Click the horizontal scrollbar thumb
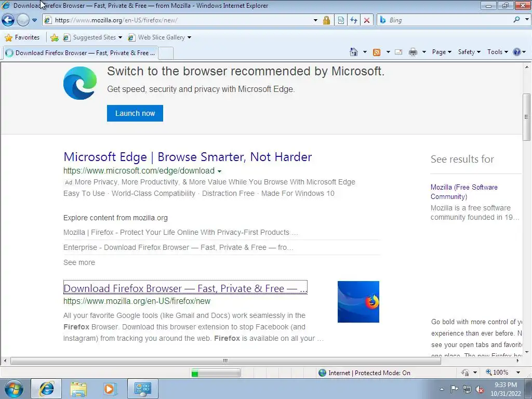Viewport: 532px width, 399px height. coord(225,361)
